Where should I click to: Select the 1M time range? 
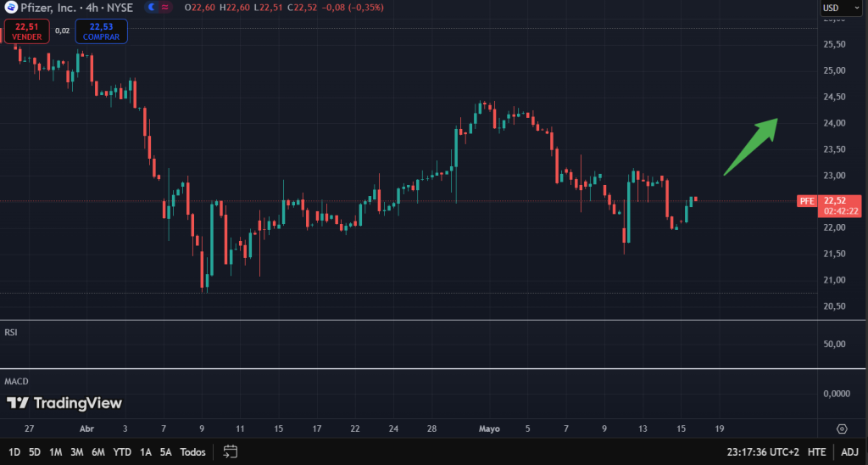(x=55, y=452)
